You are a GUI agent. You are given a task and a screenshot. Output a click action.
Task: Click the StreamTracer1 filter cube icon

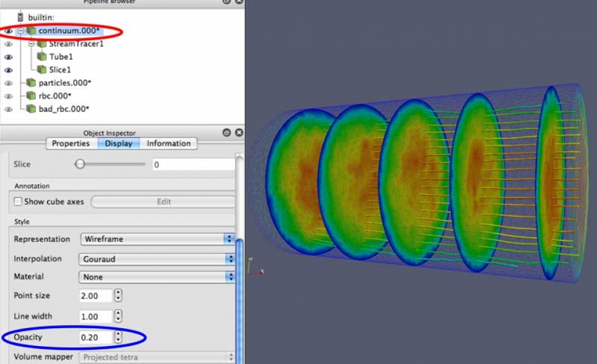[41, 44]
